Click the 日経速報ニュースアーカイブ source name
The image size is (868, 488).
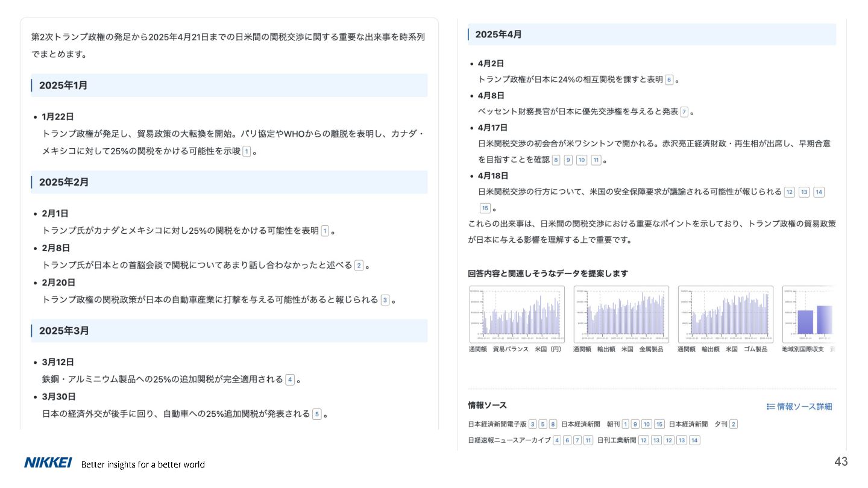click(509, 440)
